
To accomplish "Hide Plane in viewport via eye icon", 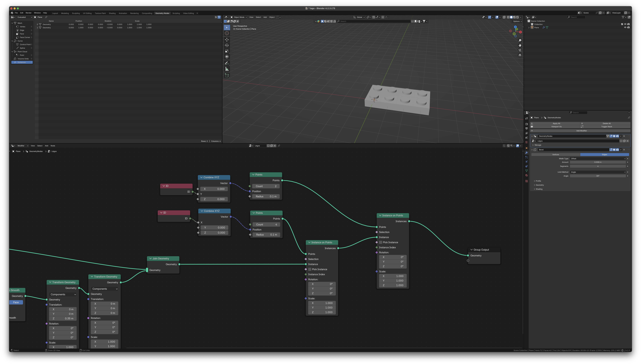I will coord(625,28).
